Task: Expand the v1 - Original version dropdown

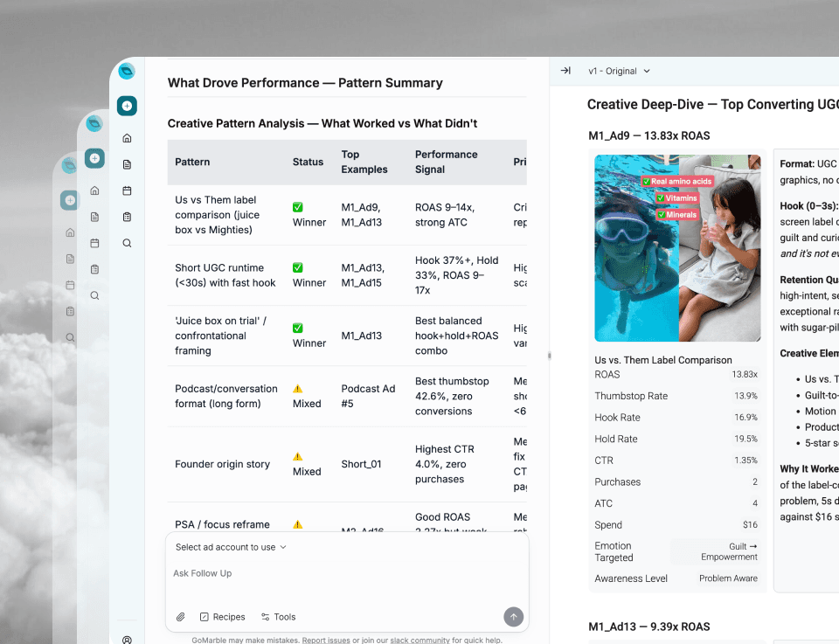Action: click(x=619, y=71)
